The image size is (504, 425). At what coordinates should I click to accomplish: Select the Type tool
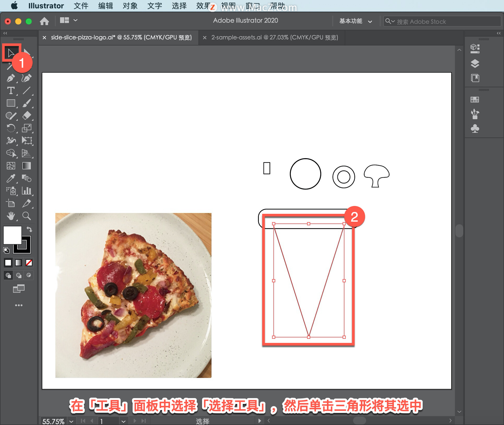[x=10, y=91]
